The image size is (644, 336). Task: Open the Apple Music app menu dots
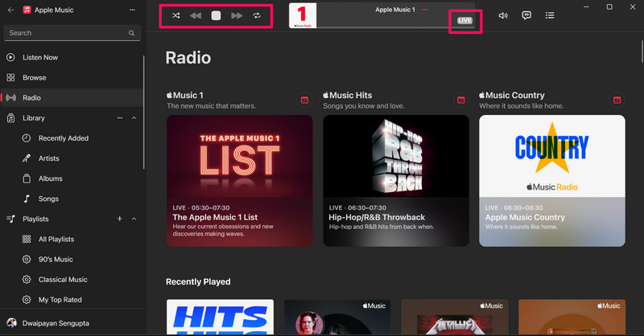(132, 10)
